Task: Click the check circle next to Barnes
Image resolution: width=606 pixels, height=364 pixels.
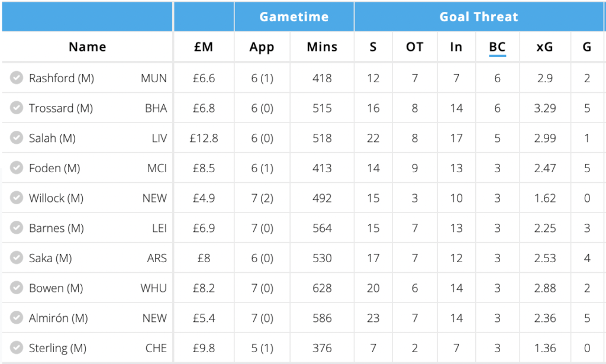Action: coord(17,228)
